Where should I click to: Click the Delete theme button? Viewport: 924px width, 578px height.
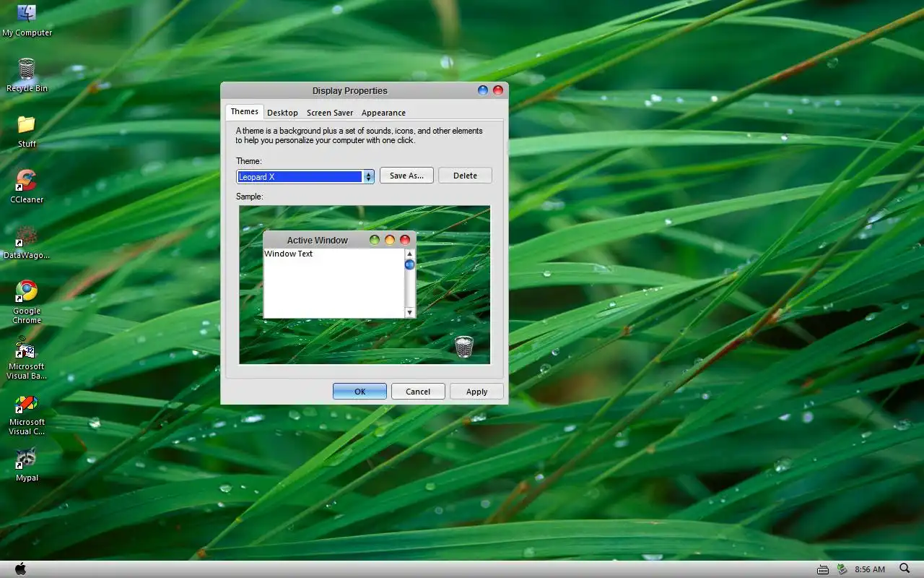pos(465,176)
